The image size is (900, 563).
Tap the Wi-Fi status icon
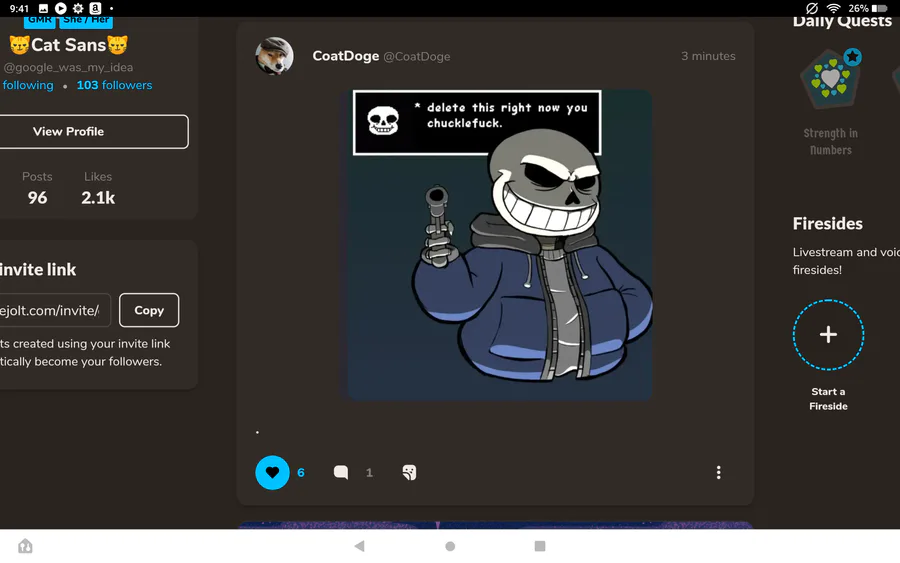pyautogui.click(x=833, y=8)
